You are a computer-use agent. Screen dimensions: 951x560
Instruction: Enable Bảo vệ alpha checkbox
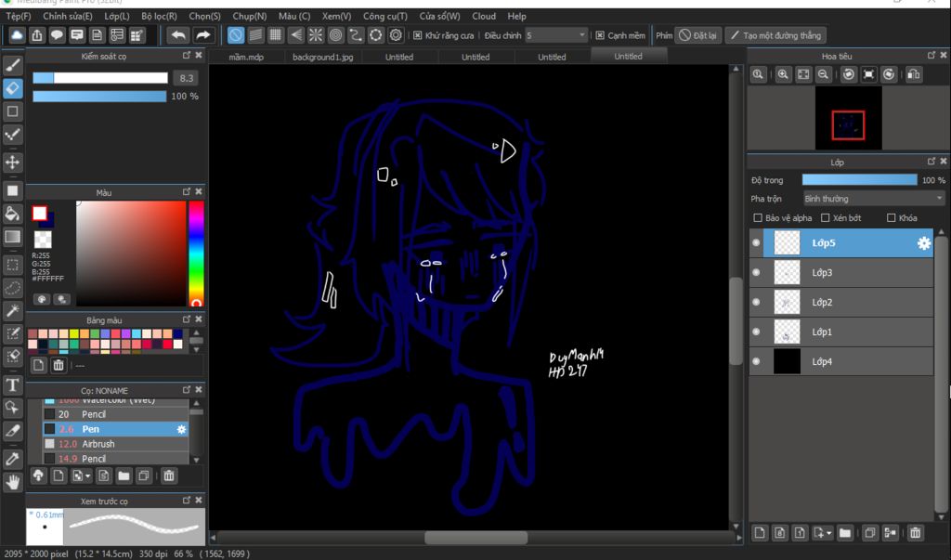pos(758,218)
